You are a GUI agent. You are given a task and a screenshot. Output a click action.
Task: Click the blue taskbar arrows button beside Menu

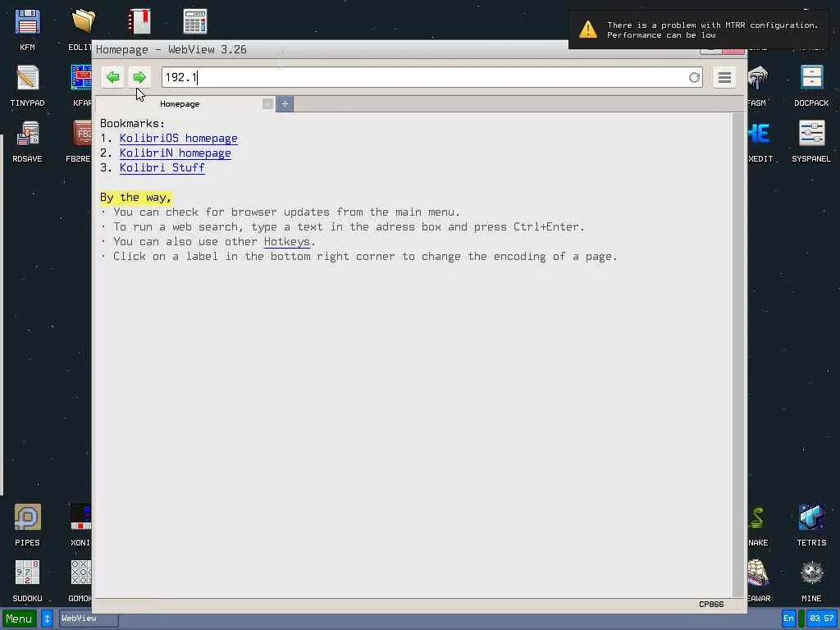(x=47, y=619)
